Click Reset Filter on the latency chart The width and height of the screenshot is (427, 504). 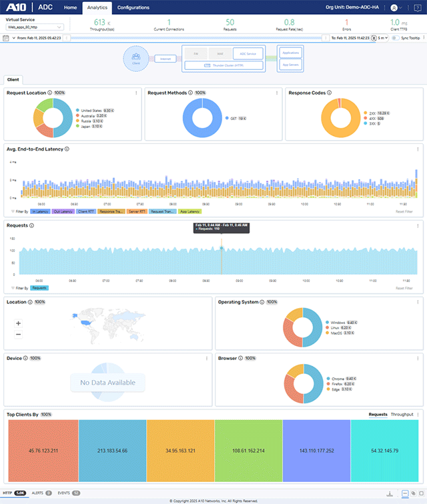coord(404,211)
